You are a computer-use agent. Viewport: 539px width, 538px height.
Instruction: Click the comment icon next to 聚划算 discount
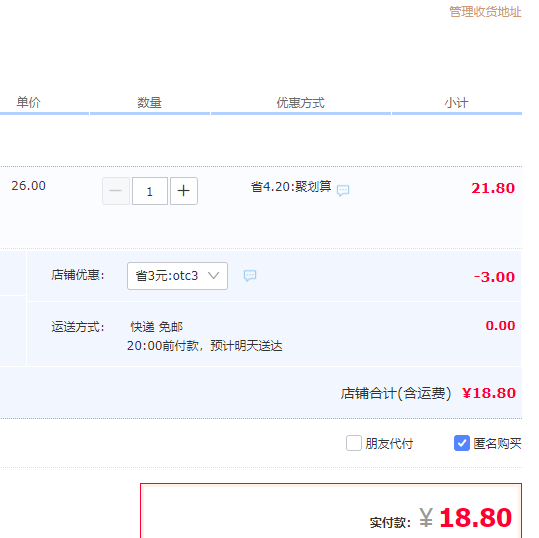pos(343,190)
